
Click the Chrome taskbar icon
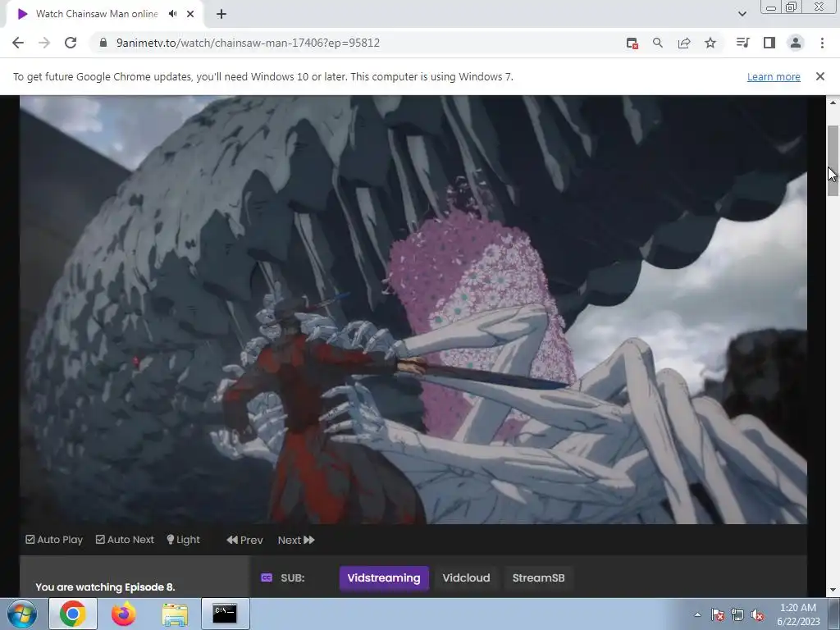pos(73,614)
